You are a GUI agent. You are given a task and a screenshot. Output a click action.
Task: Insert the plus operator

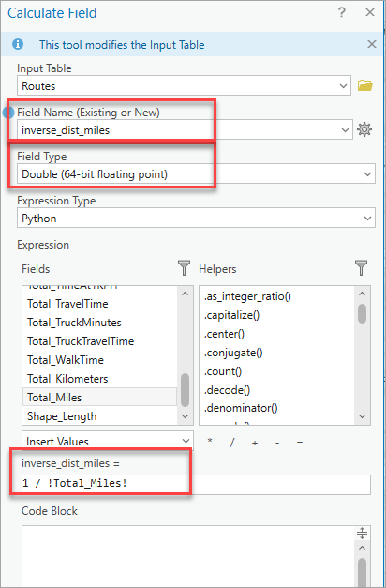point(255,443)
